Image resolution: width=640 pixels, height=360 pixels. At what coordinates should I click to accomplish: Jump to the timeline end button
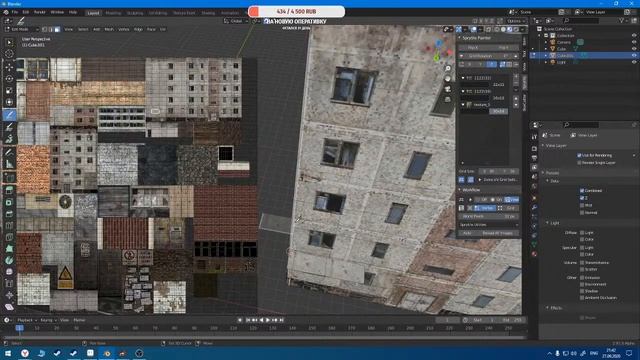point(282,320)
